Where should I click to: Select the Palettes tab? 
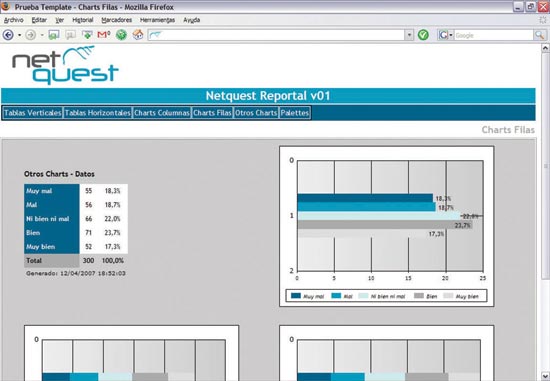click(295, 113)
